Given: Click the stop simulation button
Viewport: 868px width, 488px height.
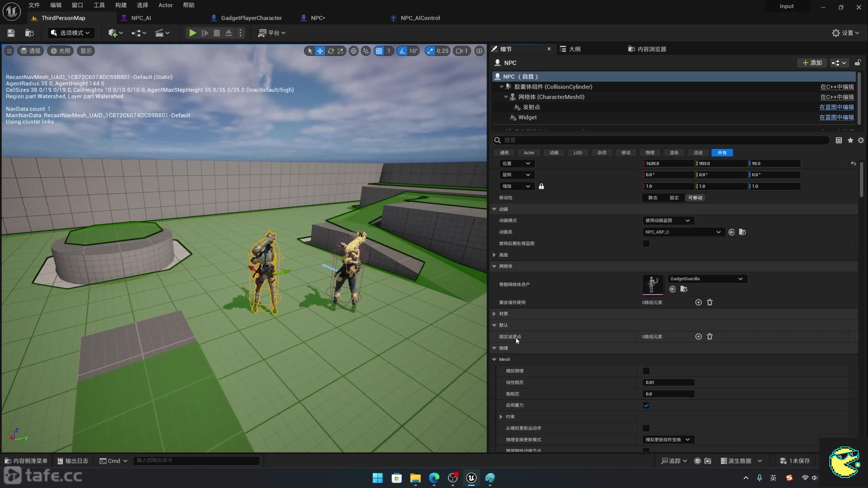Looking at the screenshot, I should (x=217, y=33).
